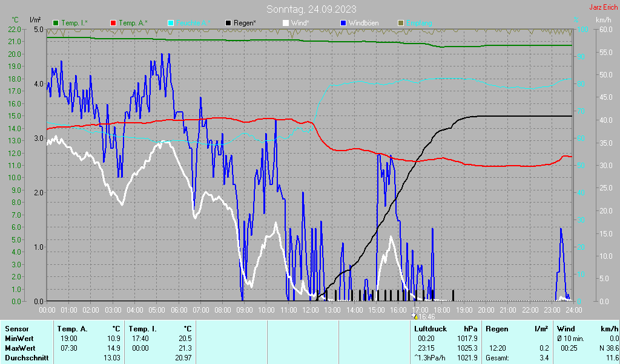
Task: Click the Windböen legend label
Action: tap(363, 23)
